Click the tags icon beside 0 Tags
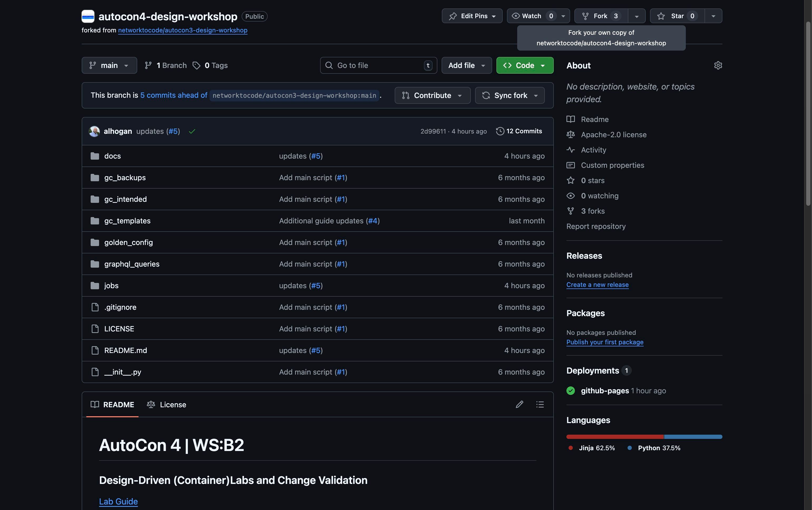Viewport: 812px width, 510px height. tap(196, 65)
